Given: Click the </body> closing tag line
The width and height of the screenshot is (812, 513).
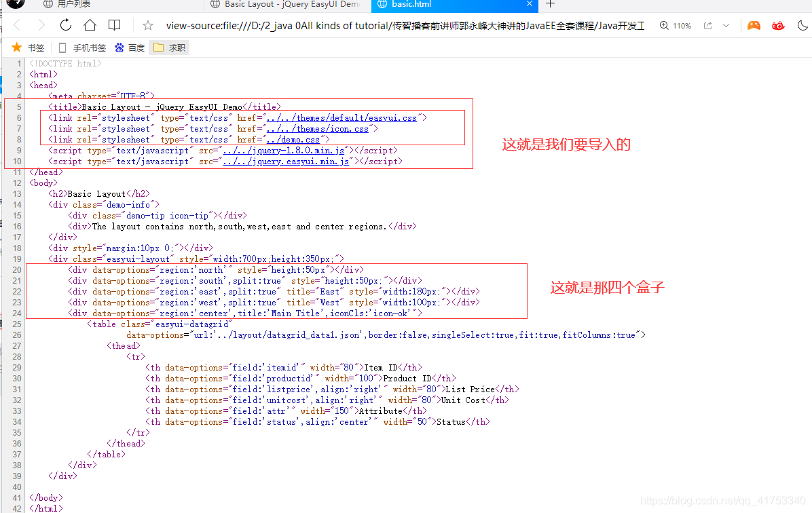Looking at the screenshot, I should pyautogui.click(x=46, y=498).
